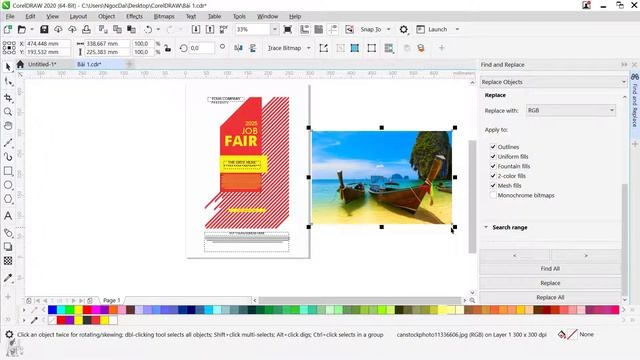Uncheck the Outlines checkbox

coord(493,147)
